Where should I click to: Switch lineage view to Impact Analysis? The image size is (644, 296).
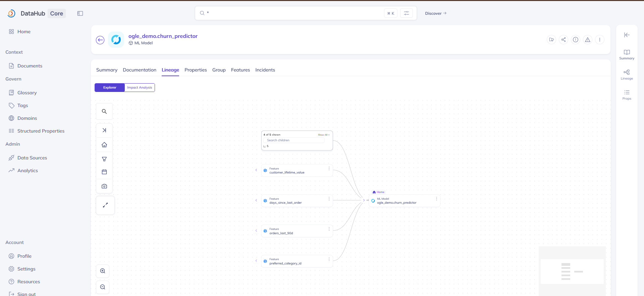point(140,88)
